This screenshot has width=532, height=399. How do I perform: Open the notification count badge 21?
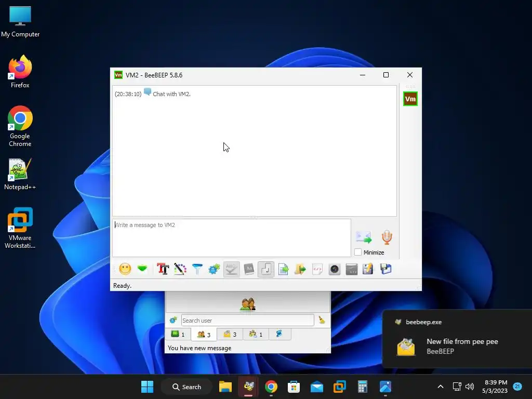click(517, 386)
